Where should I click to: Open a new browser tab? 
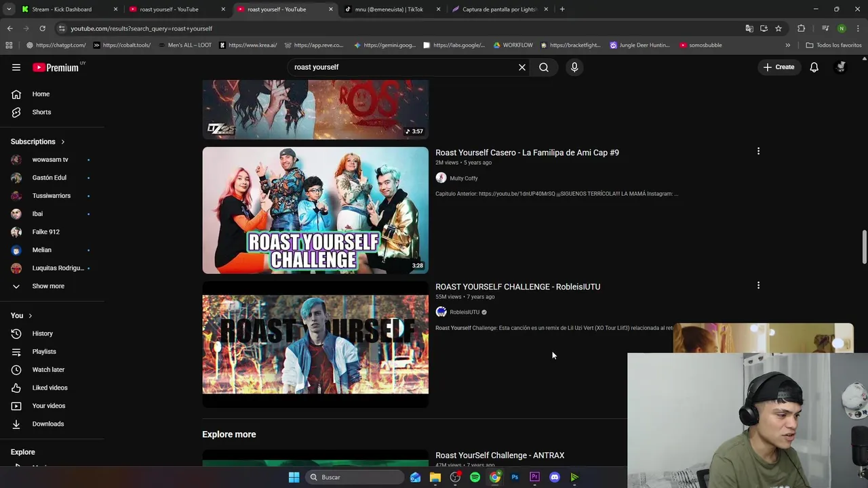click(562, 9)
